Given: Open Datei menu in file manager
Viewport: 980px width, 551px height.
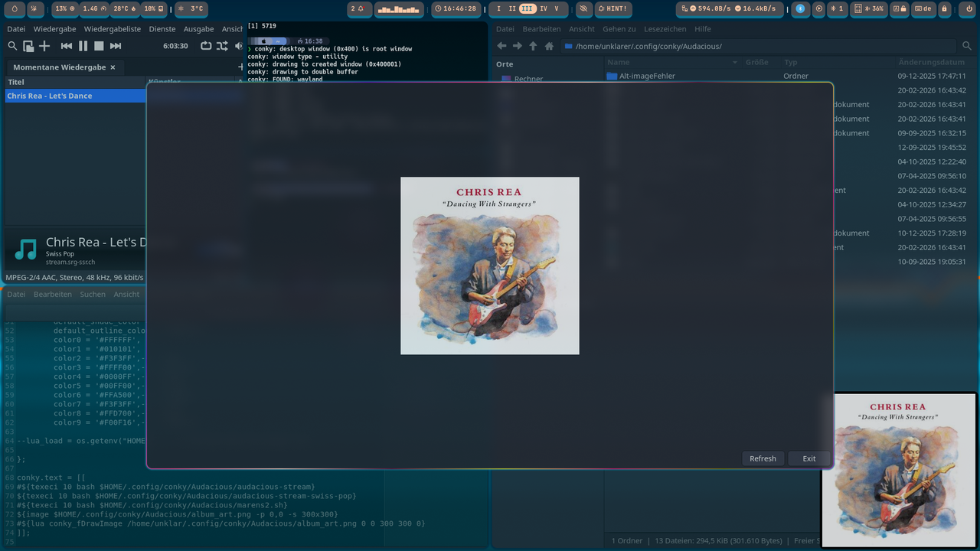Looking at the screenshot, I should coord(505,29).
